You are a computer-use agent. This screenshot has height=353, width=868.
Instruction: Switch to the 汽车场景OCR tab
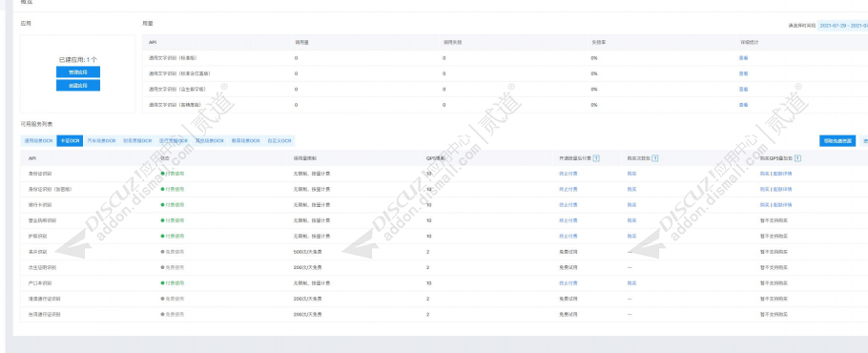(x=102, y=140)
